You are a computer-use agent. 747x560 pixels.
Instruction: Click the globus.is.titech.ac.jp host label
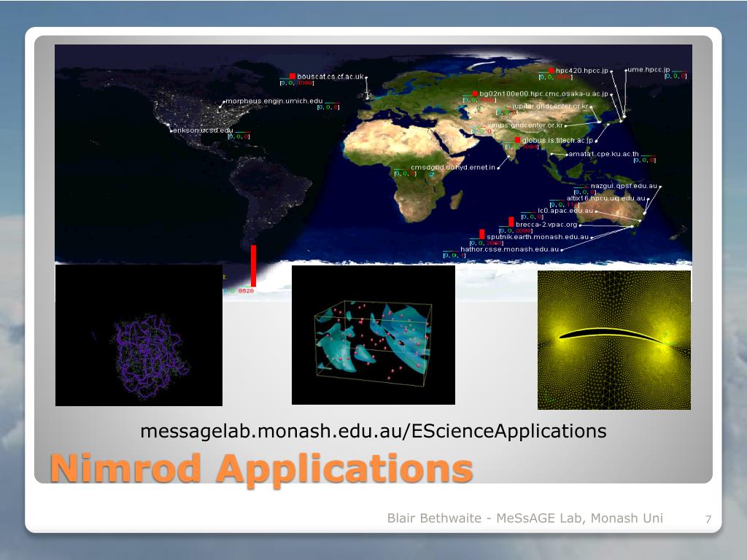[x=557, y=141]
